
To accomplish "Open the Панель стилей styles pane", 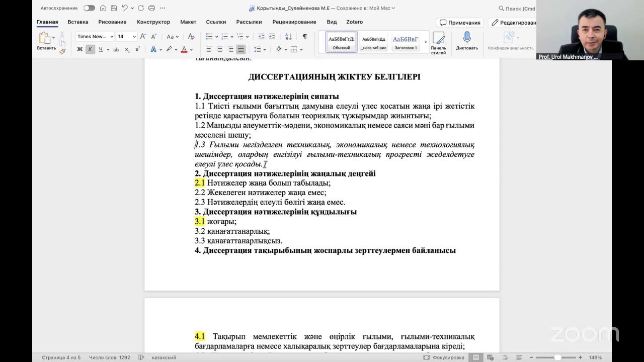I will click(438, 43).
